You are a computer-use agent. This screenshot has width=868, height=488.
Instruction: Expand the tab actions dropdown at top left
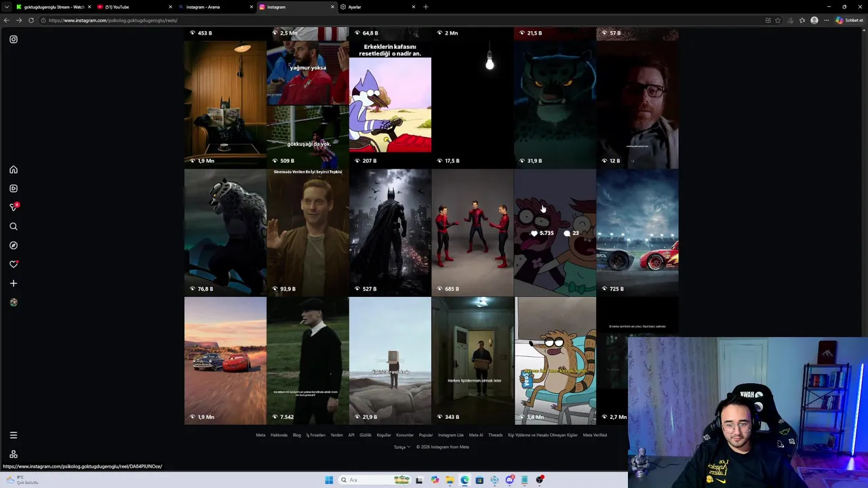(7, 7)
